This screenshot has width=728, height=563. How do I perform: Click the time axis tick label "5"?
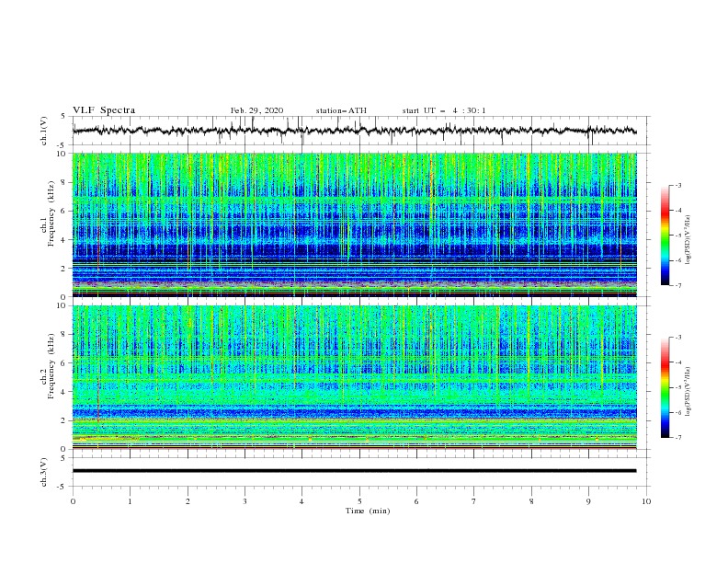[359, 501]
